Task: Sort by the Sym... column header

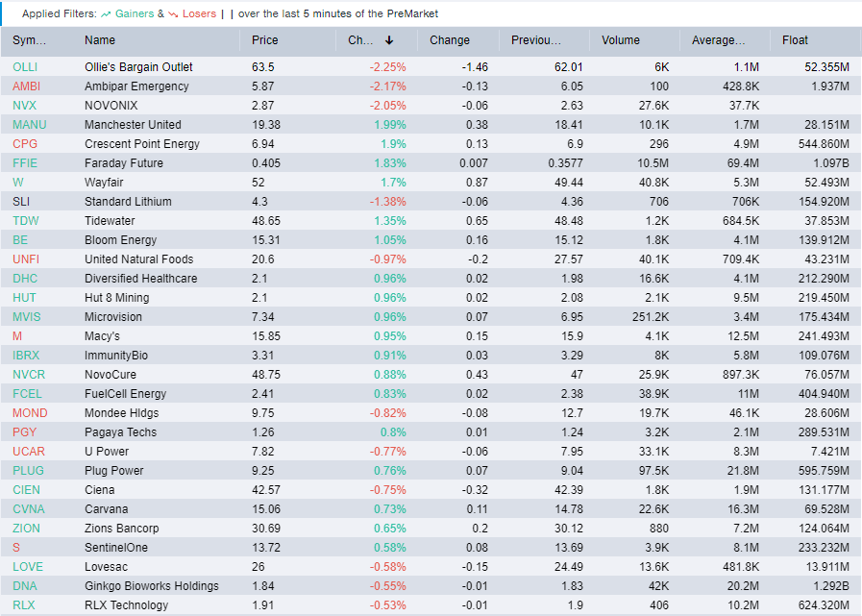Action: [x=29, y=40]
